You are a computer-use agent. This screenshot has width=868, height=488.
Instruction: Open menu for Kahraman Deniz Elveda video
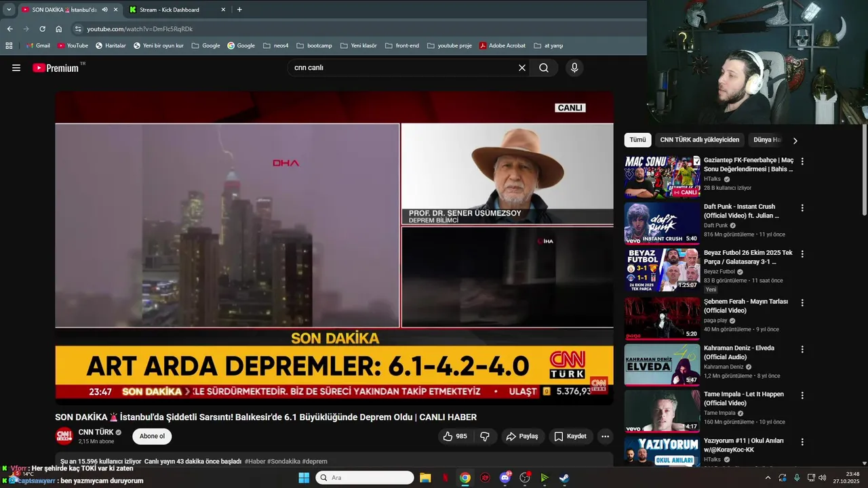pos(802,349)
